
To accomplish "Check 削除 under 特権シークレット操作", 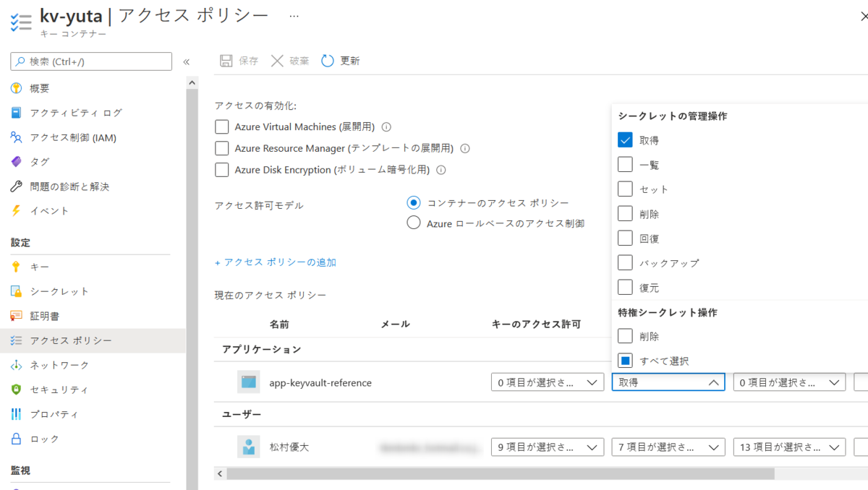I will click(625, 336).
